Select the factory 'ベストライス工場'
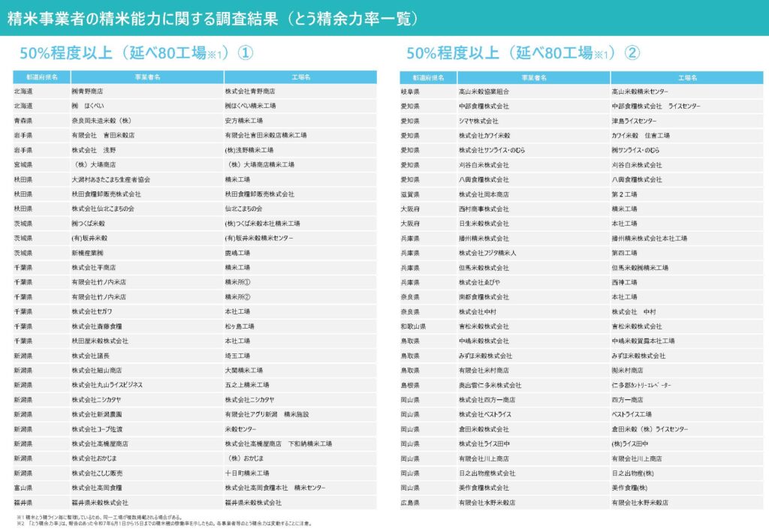 tap(632, 415)
